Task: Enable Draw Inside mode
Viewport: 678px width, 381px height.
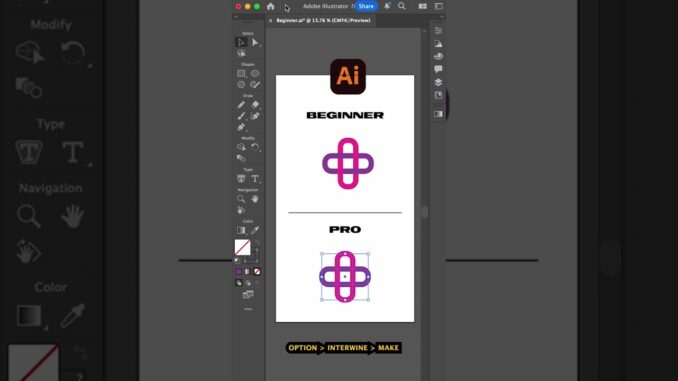Action: click(257, 283)
